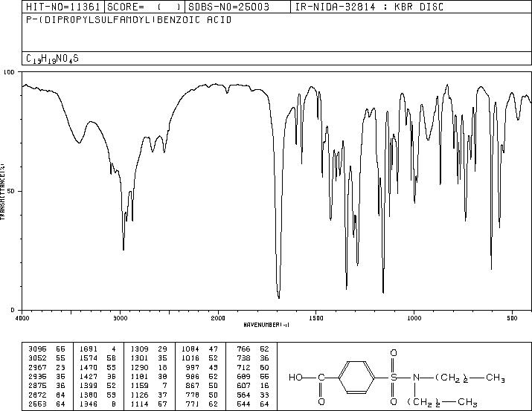
Task: Click the HIT-NO=11361 header cell
Action: (x=63, y=7)
